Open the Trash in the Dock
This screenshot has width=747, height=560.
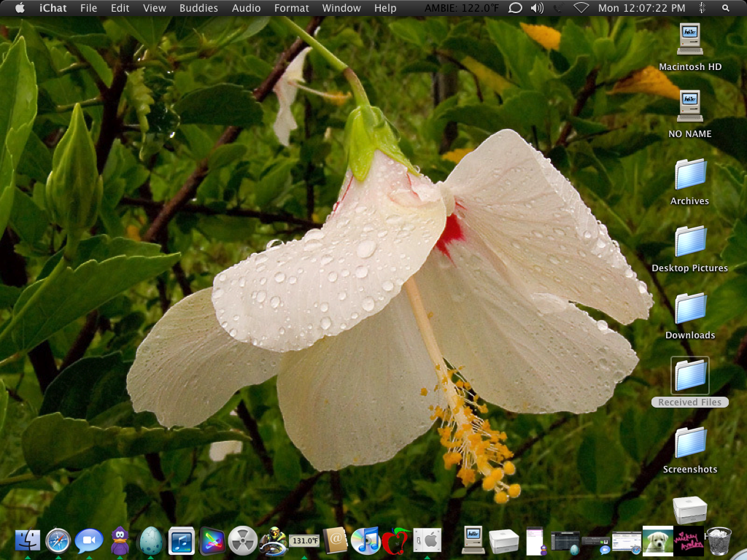[x=719, y=540]
